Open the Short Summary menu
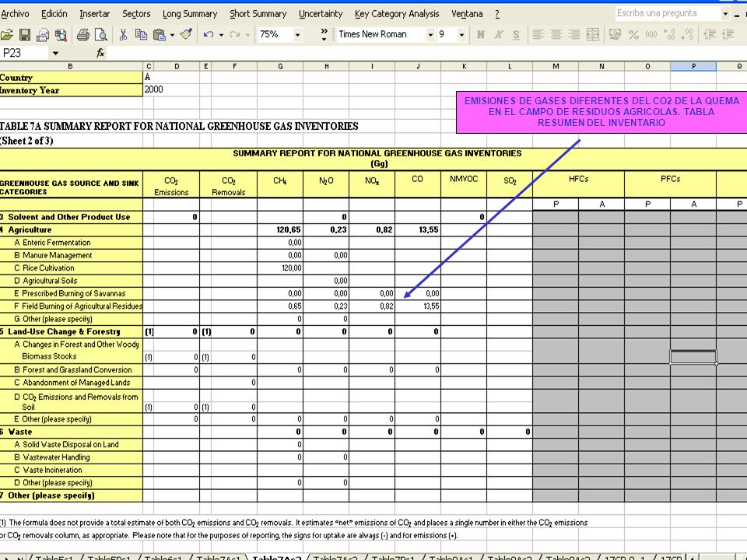Screen dimensions: 747x560 [x=258, y=14]
